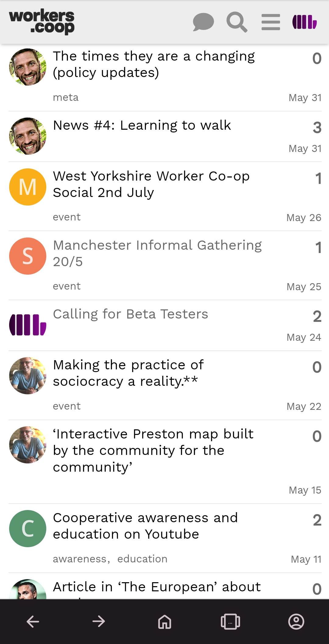The image size is (329, 644).
Task: Select the 'awareness' tag
Action: click(x=80, y=559)
